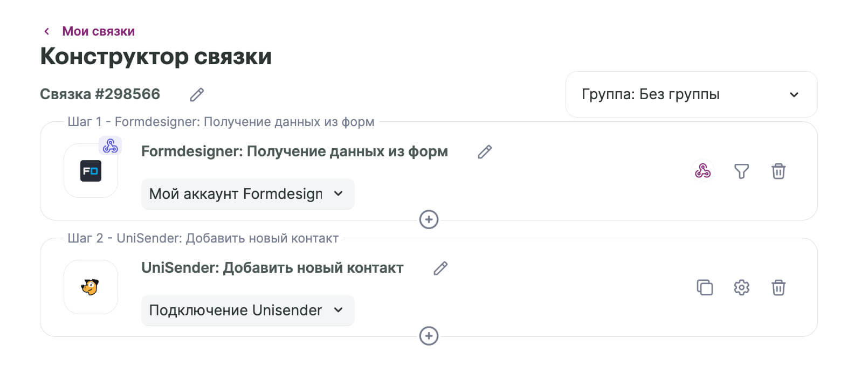Screen dimensions: 868x373
Task: Click the heading UniSender: Добавить новый контакт
Action: pos(272,268)
